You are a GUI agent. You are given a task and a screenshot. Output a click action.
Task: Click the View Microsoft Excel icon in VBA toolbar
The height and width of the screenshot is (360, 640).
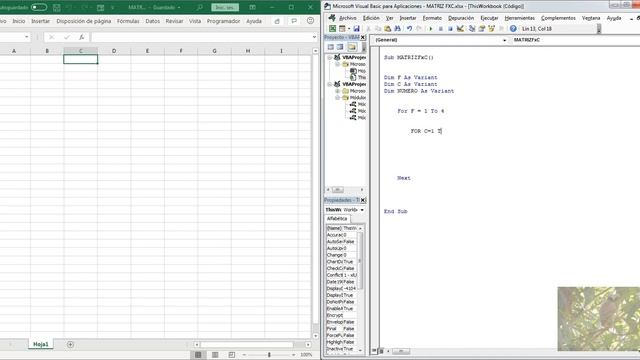(x=333, y=29)
